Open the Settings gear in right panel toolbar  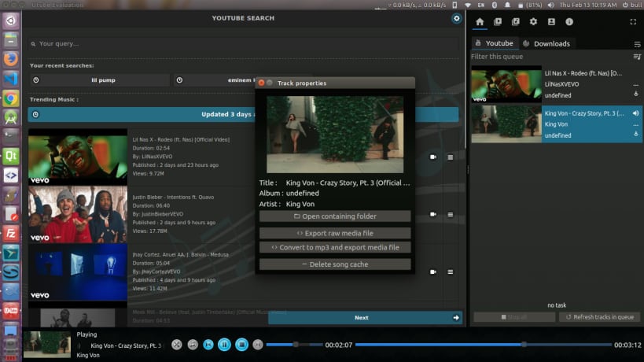pyautogui.click(x=533, y=22)
